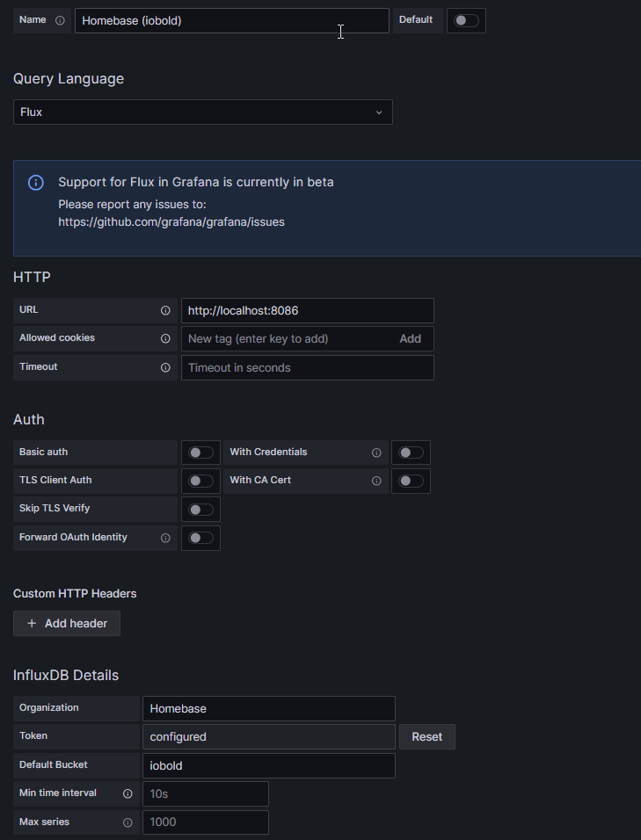Image resolution: width=641 pixels, height=840 pixels.
Task: Reset the configured token
Action: 426,736
